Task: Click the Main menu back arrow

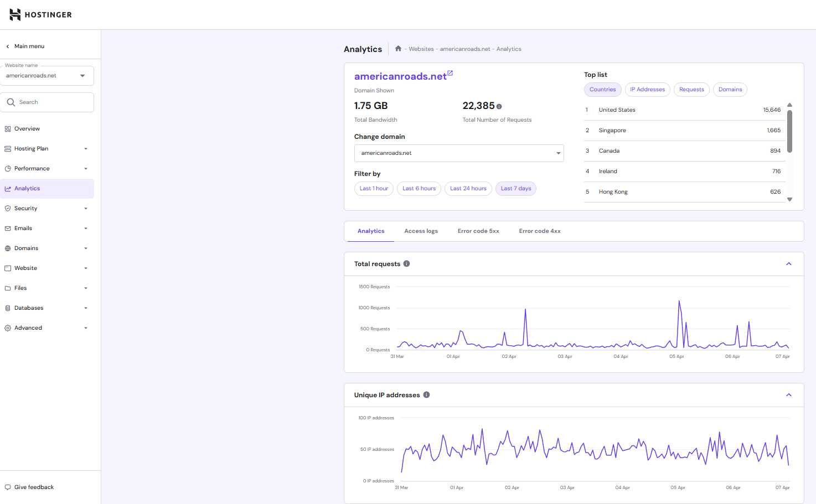Action: (x=8, y=46)
